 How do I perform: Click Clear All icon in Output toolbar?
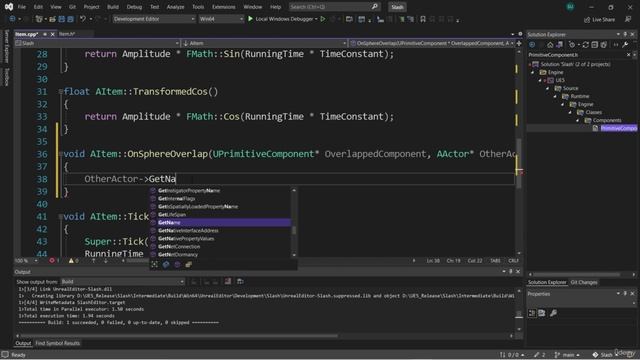(228, 281)
